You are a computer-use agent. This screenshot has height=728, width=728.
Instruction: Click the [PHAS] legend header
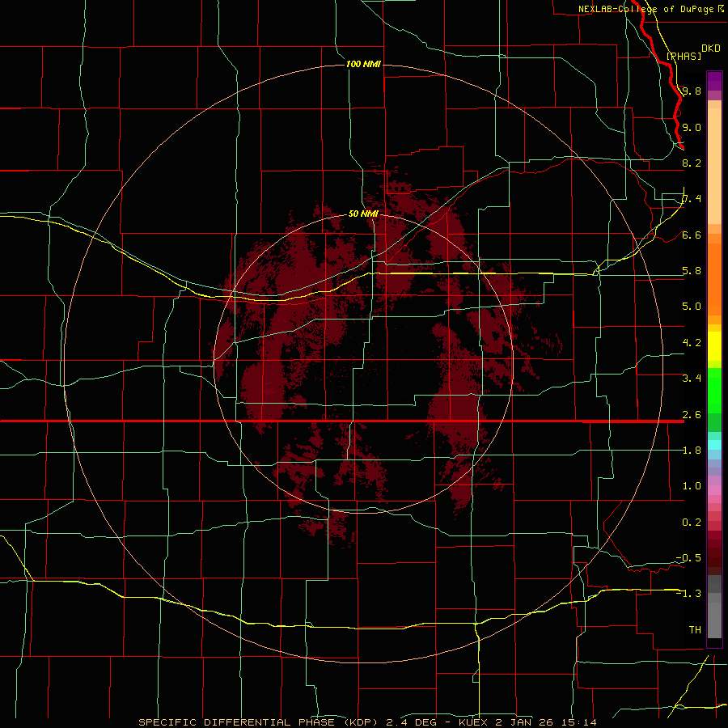[x=684, y=56]
